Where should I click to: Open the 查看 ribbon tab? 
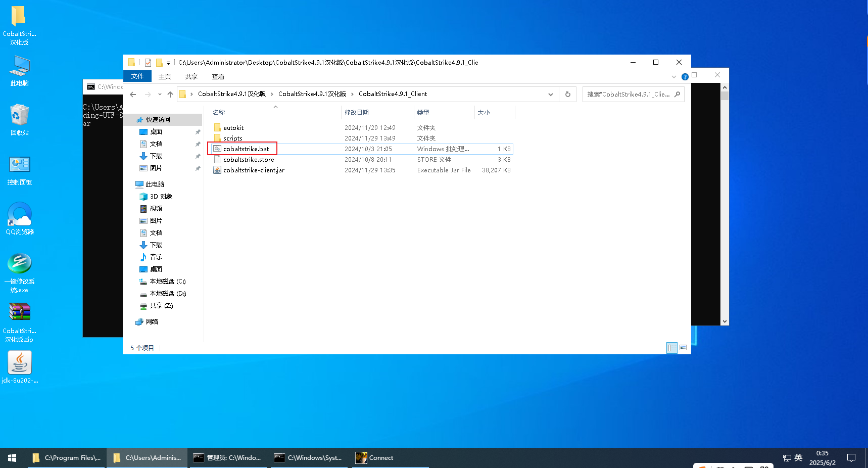[x=218, y=77]
